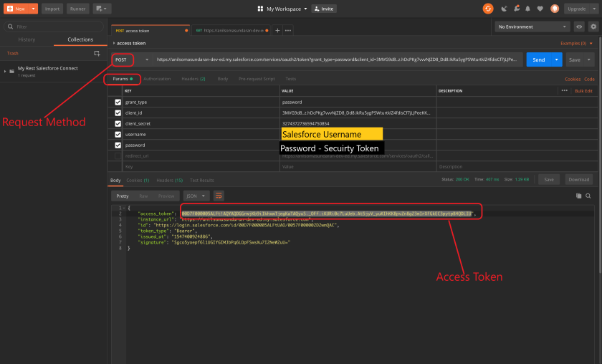Select the Params tab
602x364 pixels.
[x=122, y=79]
